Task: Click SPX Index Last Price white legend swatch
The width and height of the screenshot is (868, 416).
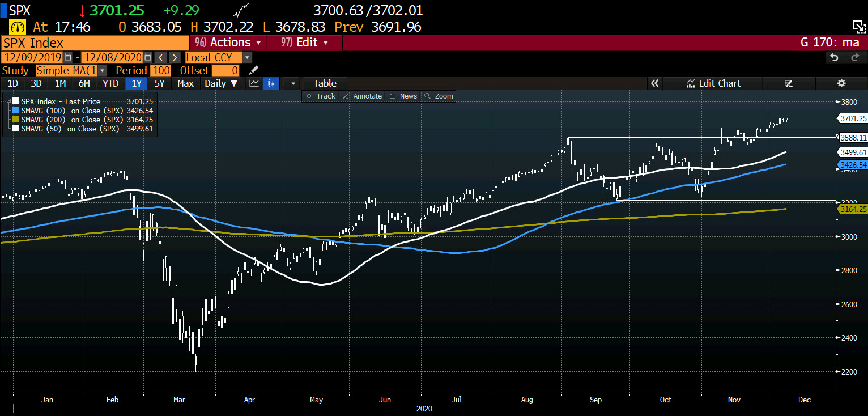Action: [16, 101]
